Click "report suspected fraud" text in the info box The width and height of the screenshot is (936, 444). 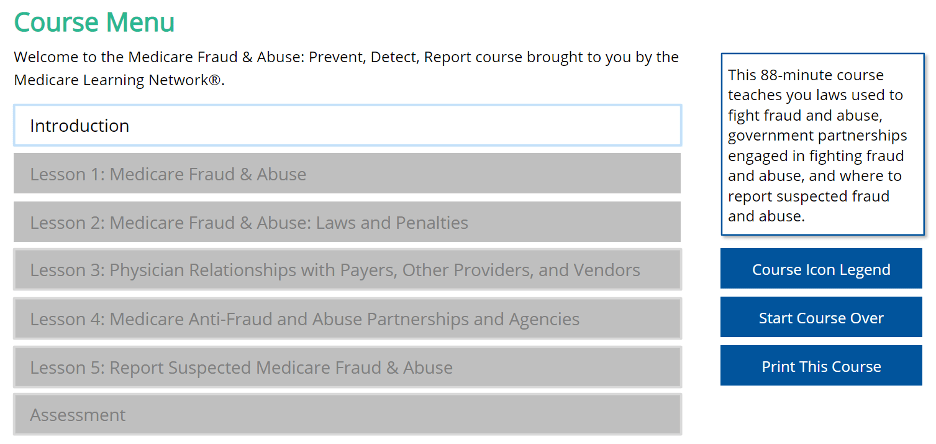tap(808, 196)
